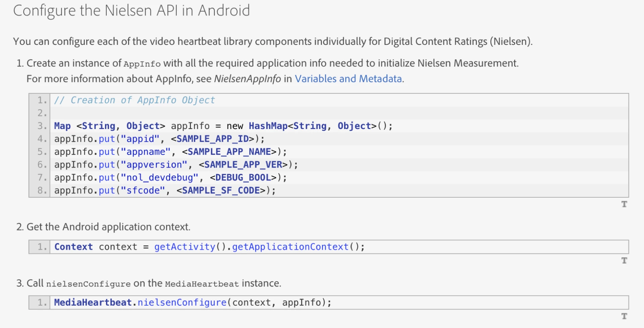Image resolution: width=644 pixels, height=328 pixels.
Task: Click the inline code MediaHeartbeat in step 3
Action: pos(202,284)
